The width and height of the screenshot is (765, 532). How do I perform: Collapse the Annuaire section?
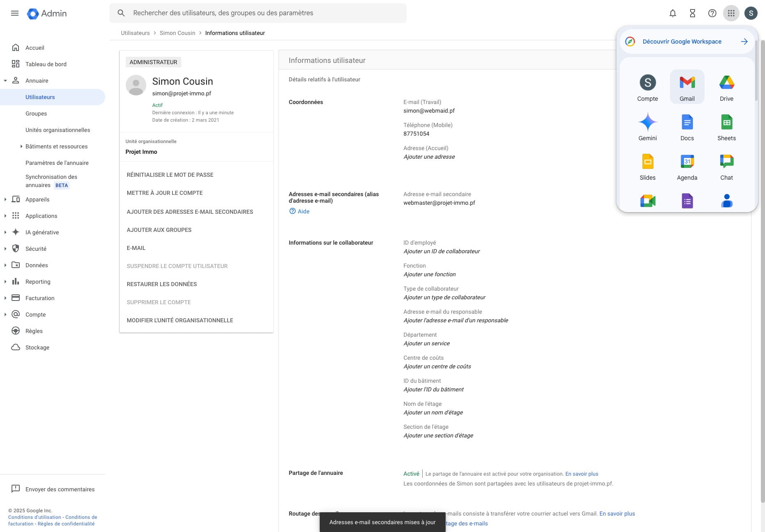5,81
